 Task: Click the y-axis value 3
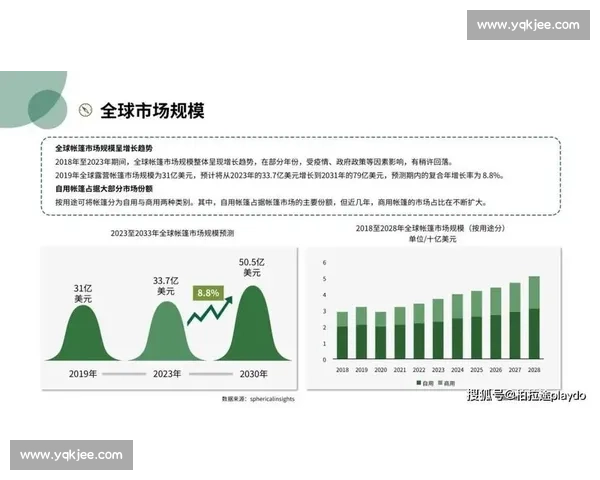pyautogui.click(x=324, y=311)
